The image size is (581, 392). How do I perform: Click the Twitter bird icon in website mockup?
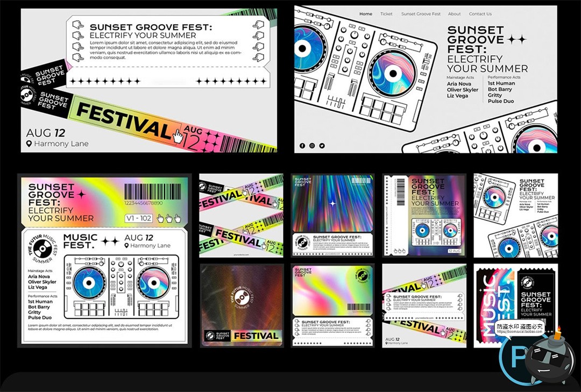coord(322,146)
